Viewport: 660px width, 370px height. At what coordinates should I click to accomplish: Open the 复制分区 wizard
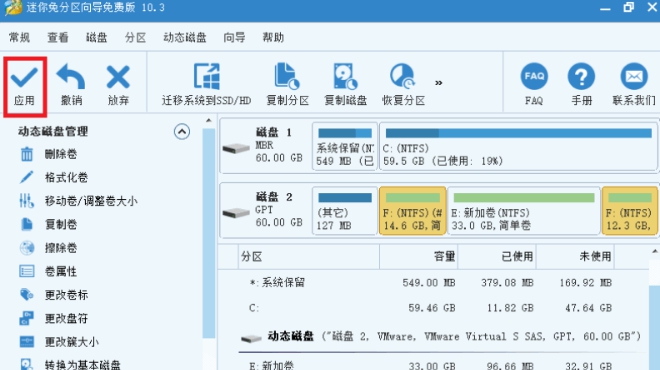tap(287, 85)
